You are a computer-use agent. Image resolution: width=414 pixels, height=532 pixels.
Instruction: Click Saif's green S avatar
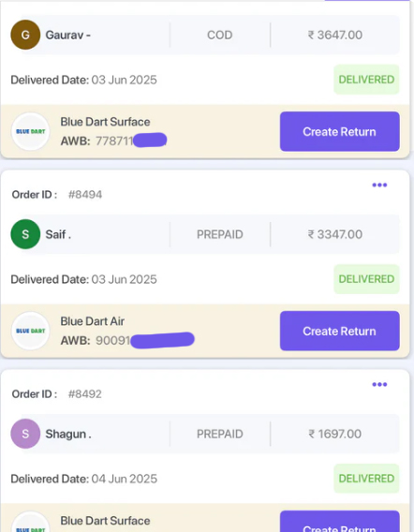point(25,234)
